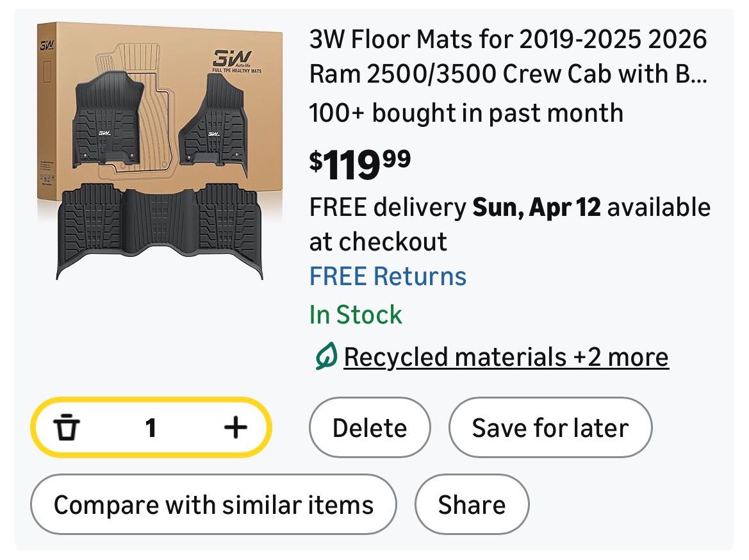Open the FREE Returns link

point(388,276)
